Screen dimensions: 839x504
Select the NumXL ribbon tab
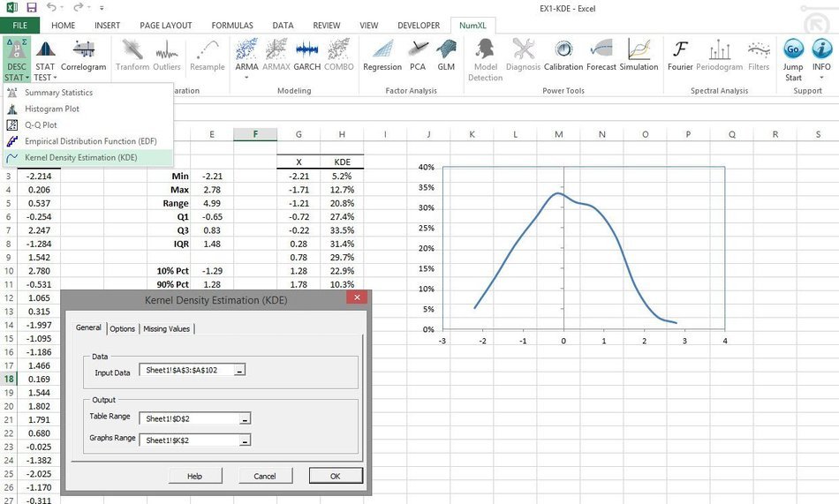click(473, 25)
